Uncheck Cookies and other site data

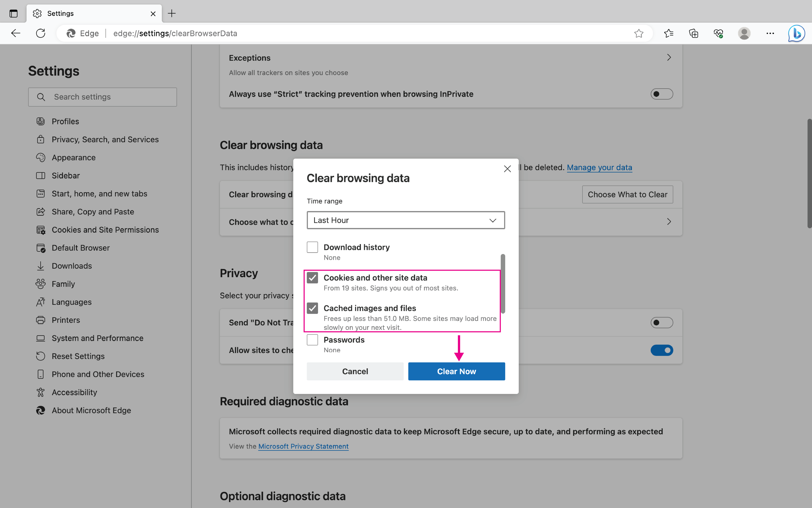coord(312,278)
